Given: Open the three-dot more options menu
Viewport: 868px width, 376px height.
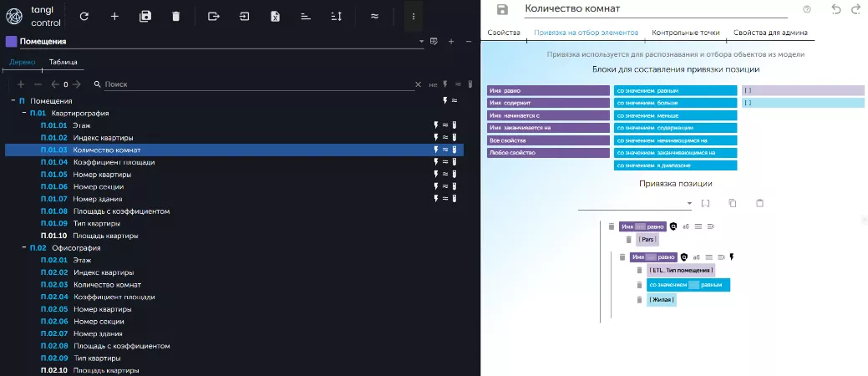Looking at the screenshot, I should click(414, 16).
